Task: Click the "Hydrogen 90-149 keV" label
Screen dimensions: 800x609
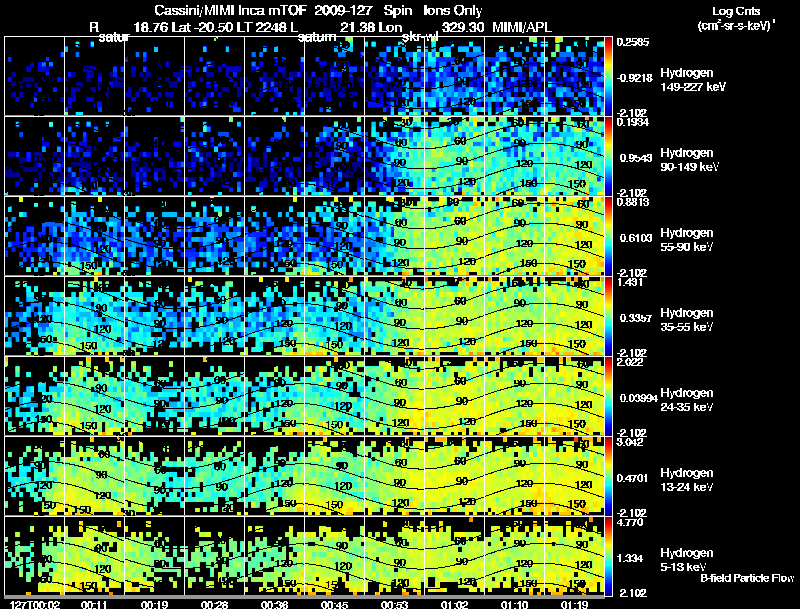Action: coord(689,159)
